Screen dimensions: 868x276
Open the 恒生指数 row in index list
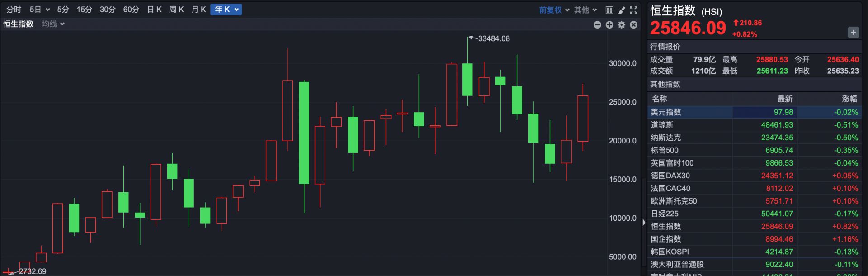tap(754, 226)
